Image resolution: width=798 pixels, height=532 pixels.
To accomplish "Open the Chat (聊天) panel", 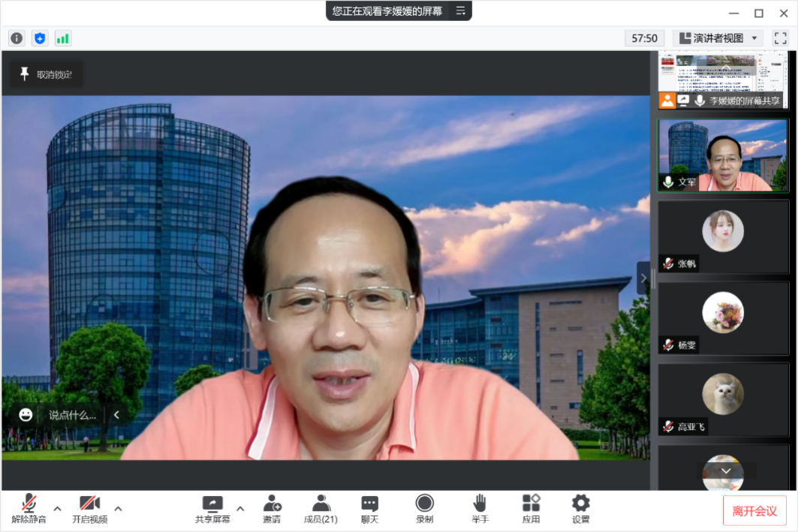I will [369, 508].
